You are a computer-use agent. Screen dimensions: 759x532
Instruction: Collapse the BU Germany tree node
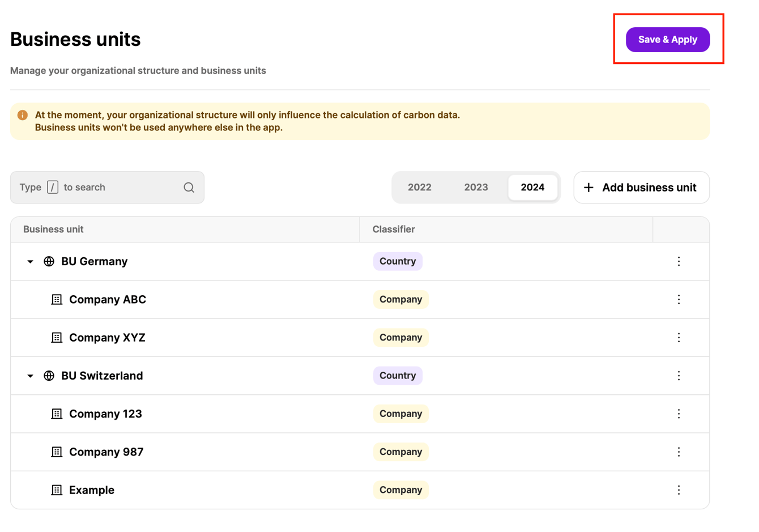(x=31, y=262)
